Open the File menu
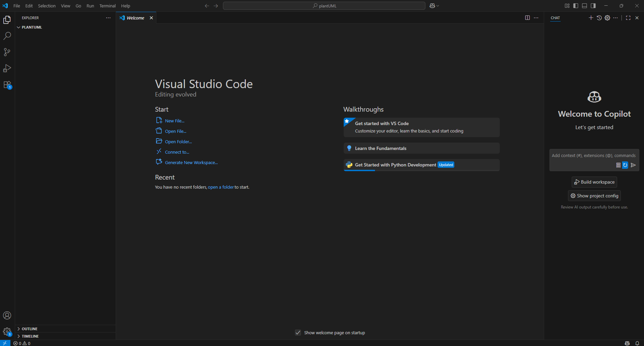 (x=16, y=6)
